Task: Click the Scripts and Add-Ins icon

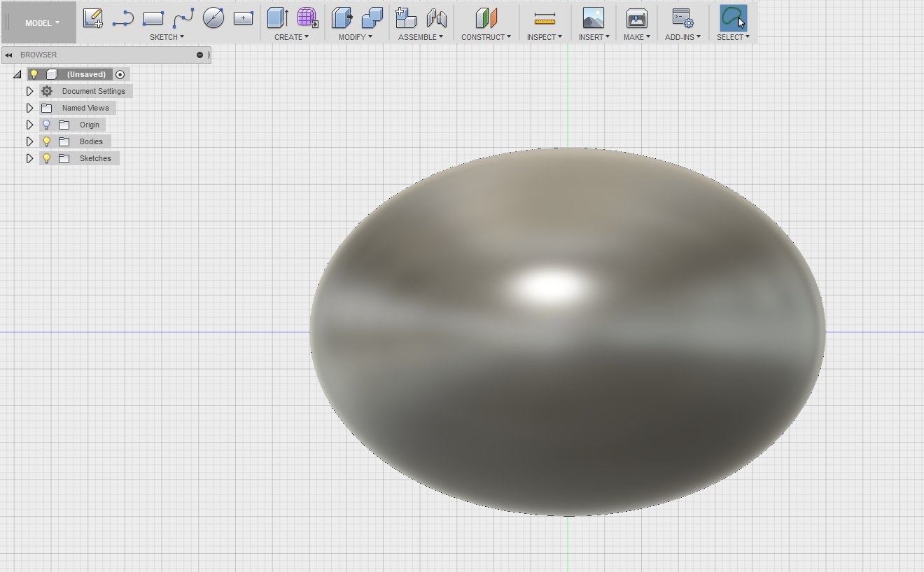Action: 682,18
